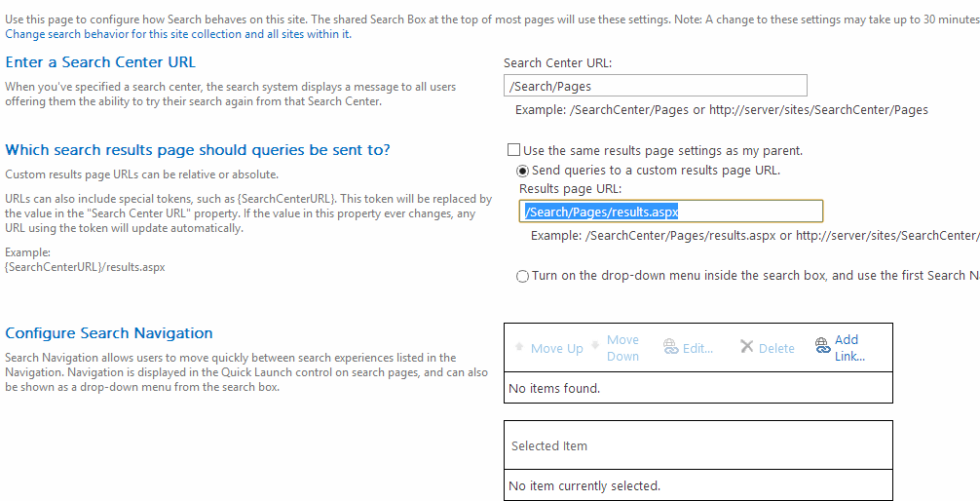Click the Delete X icon
Viewport: 980px width, 501px height.
tap(746, 347)
